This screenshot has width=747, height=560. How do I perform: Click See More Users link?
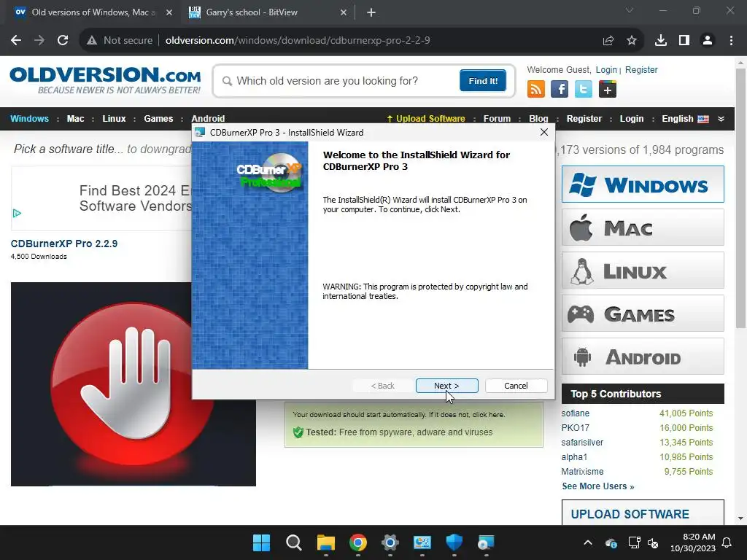598,486
